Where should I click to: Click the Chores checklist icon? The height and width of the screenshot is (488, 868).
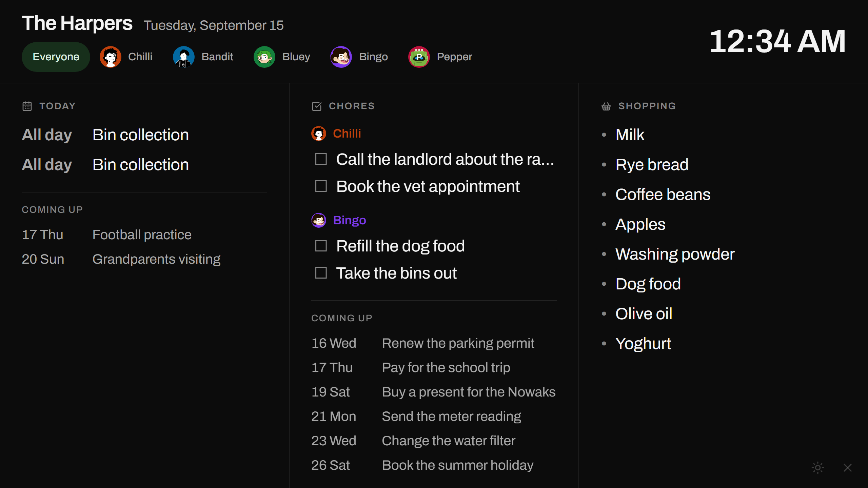pyautogui.click(x=317, y=106)
